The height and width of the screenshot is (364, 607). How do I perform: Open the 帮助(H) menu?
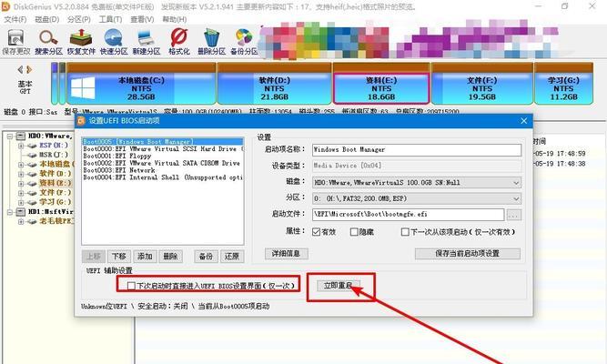[174, 19]
